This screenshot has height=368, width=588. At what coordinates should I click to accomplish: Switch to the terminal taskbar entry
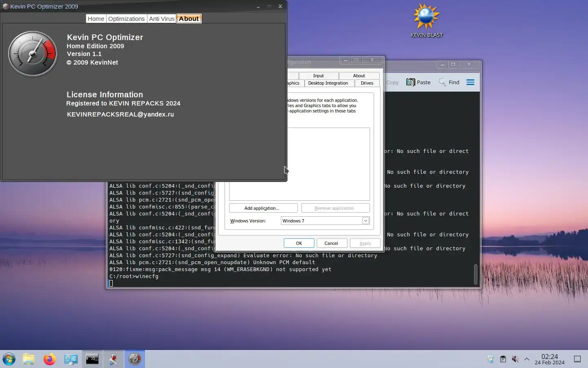(x=92, y=359)
